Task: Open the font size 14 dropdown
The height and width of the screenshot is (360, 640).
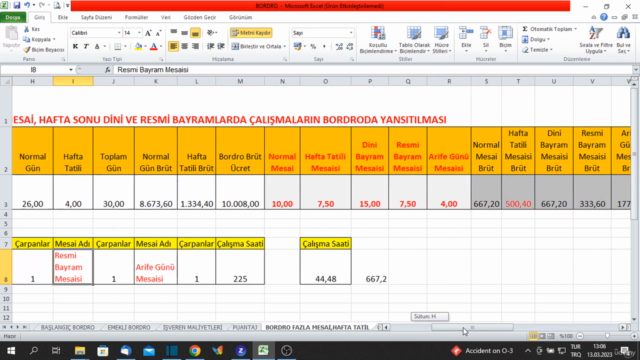Action: 139,33
